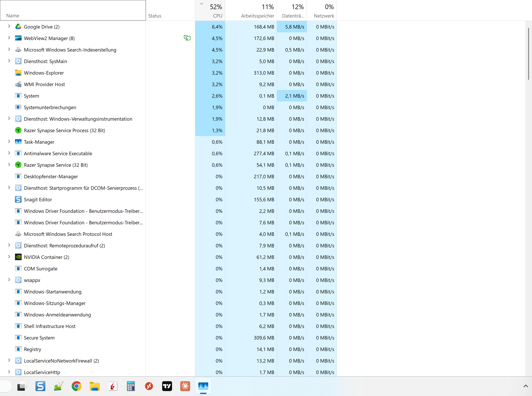Expand the wsappx process entry

click(9, 280)
